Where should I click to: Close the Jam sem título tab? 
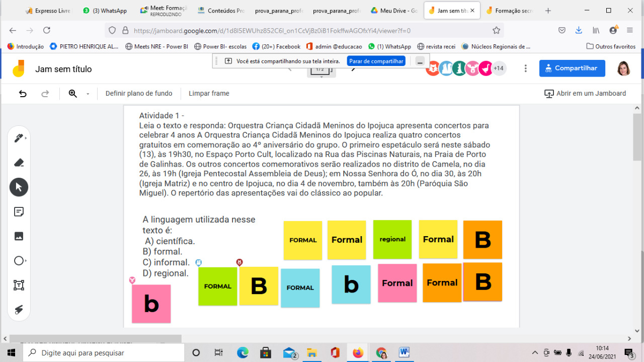coord(472,11)
